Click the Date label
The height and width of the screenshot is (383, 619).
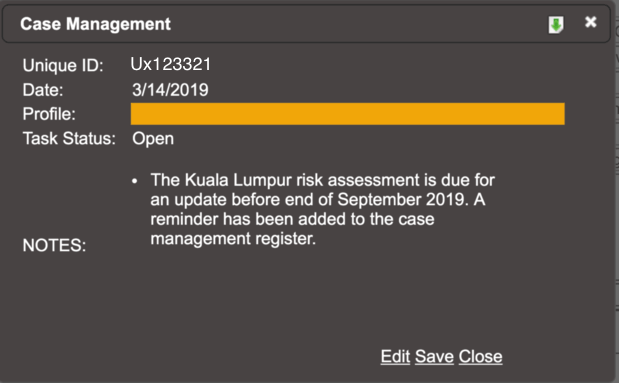43,90
